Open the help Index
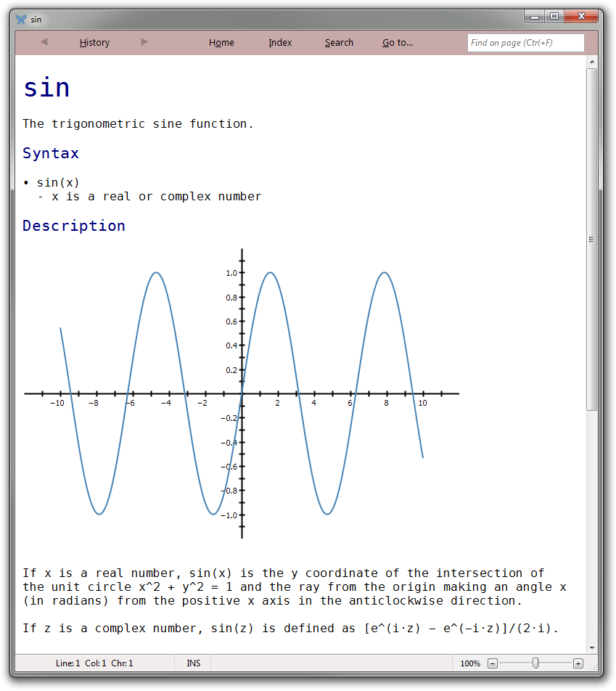616x691 pixels. pyautogui.click(x=280, y=43)
